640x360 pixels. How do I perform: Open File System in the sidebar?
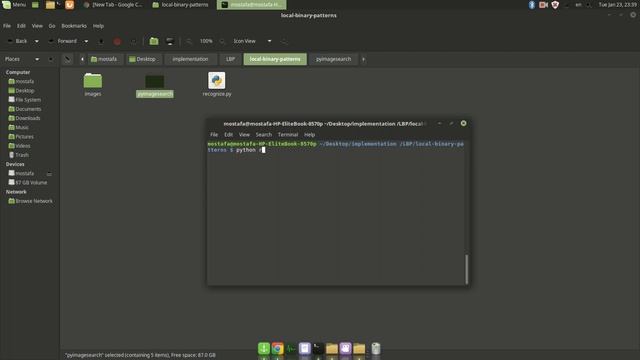pos(24,100)
